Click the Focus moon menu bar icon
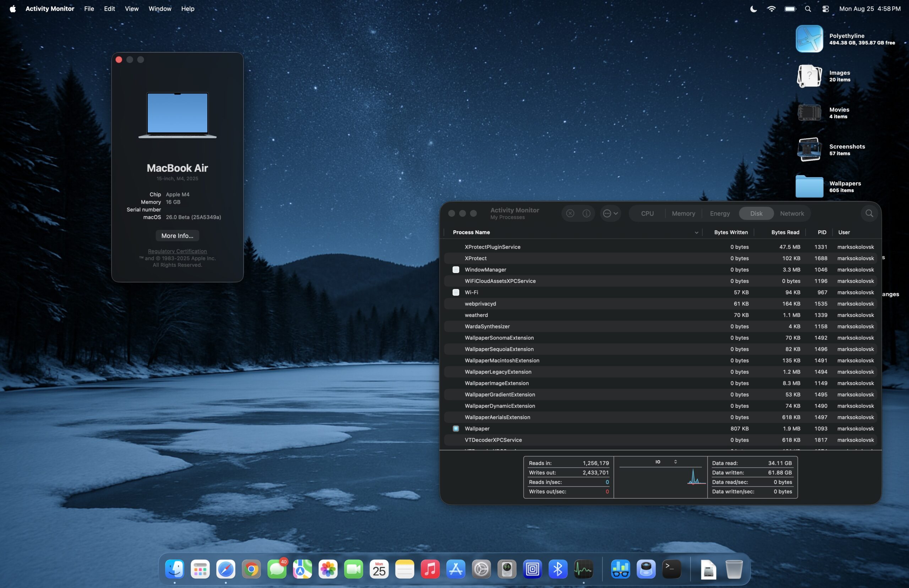The image size is (909, 588). click(753, 9)
